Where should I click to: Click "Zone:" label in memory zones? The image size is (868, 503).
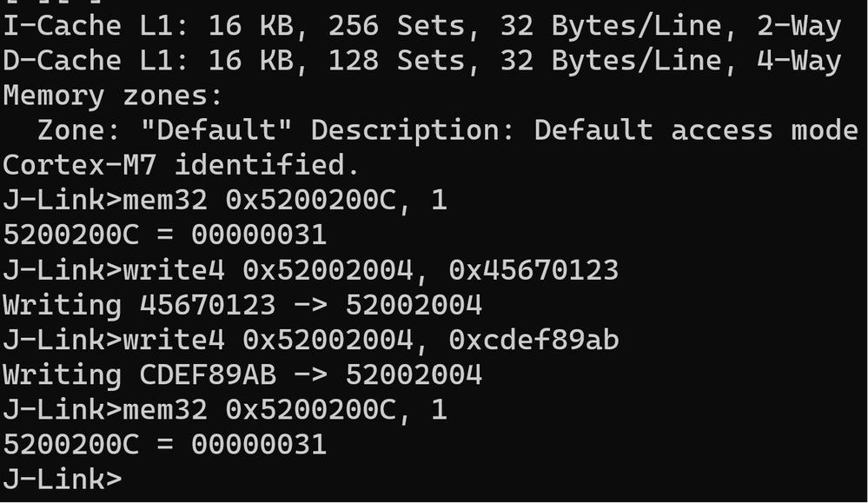(80, 130)
